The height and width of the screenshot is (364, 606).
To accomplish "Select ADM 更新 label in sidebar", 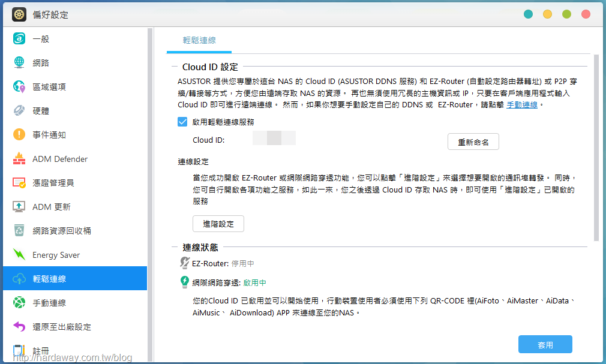I will [x=52, y=207].
